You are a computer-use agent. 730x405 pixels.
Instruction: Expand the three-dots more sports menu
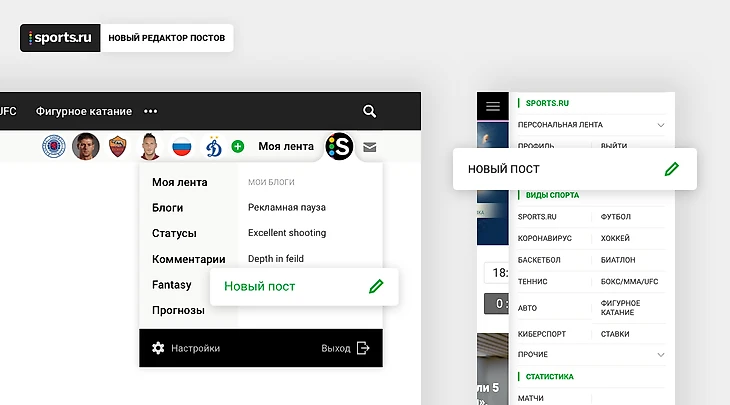[151, 112]
